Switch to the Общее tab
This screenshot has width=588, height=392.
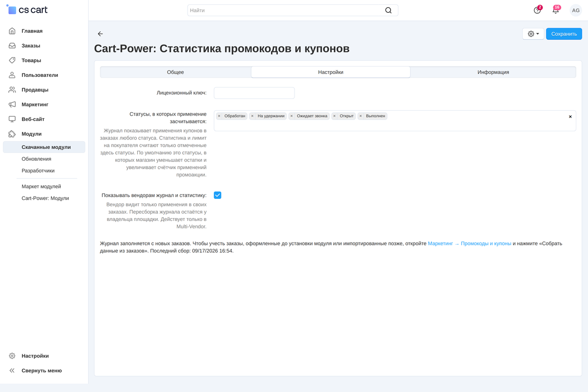click(x=175, y=72)
